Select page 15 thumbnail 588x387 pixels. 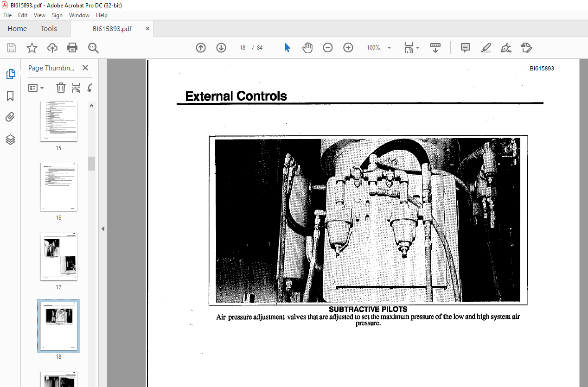click(x=58, y=121)
